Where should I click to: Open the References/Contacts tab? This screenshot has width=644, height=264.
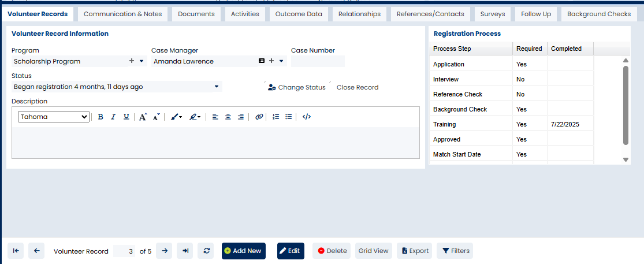pos(430,14)
